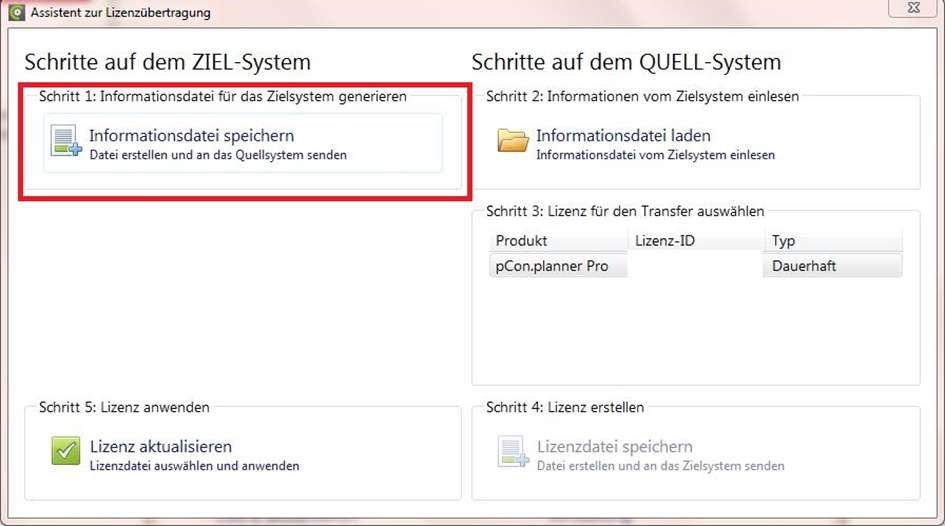Click the app icon in the title bar
Screen dimensions: 945x526
(17, 12)
